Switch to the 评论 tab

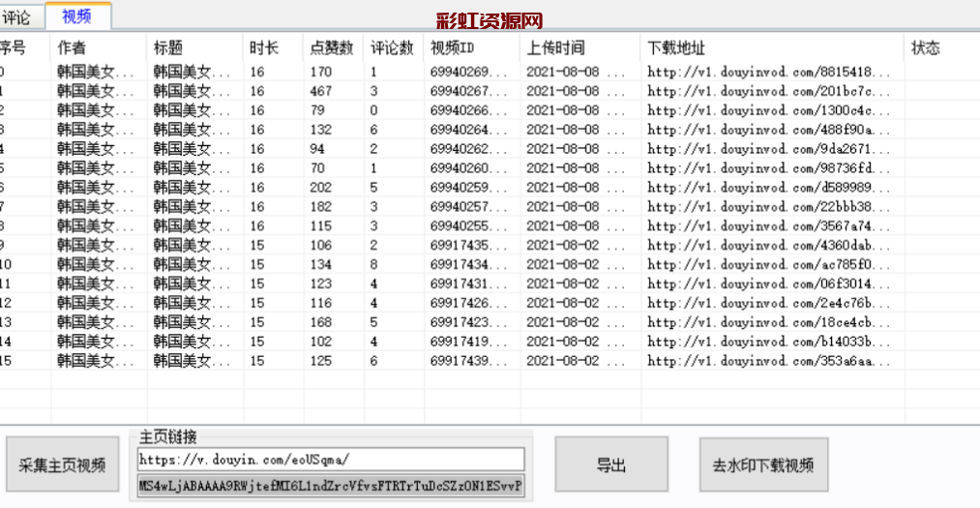[x=17, y=16]
